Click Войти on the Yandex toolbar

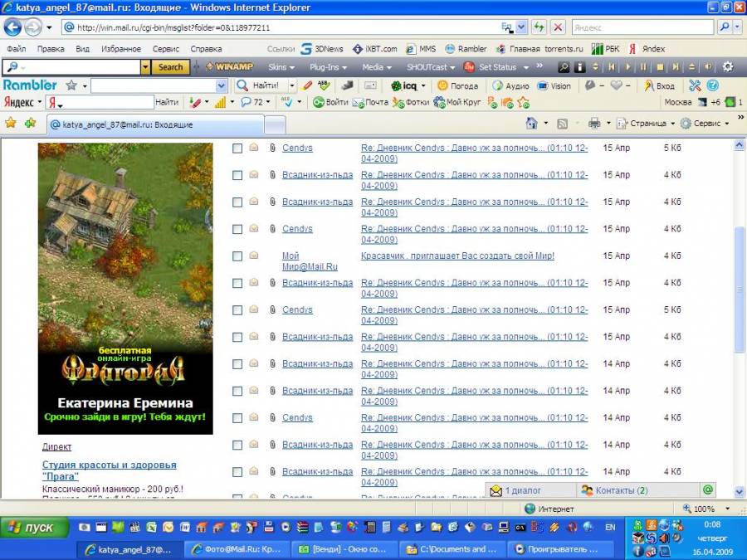(x=330, y=102)
